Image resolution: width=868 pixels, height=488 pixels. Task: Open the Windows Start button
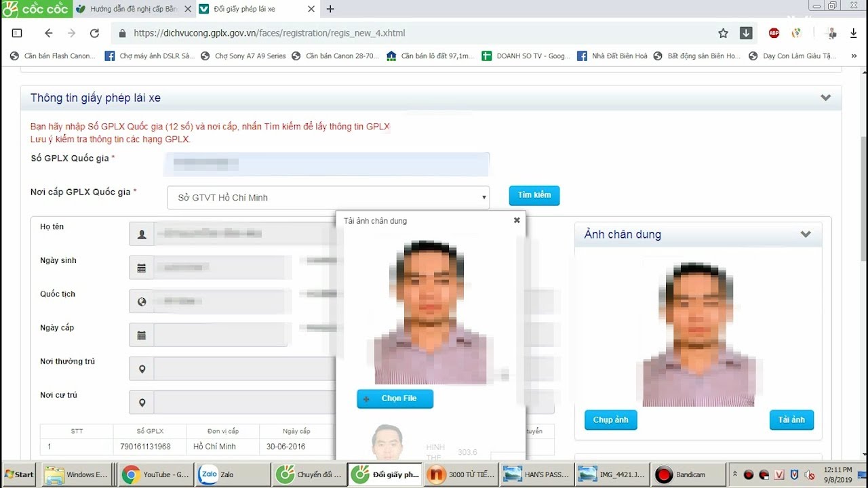(20, 474)
